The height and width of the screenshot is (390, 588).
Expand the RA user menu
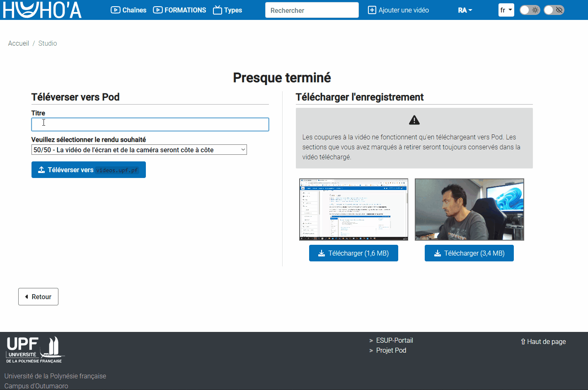[465, 10]
